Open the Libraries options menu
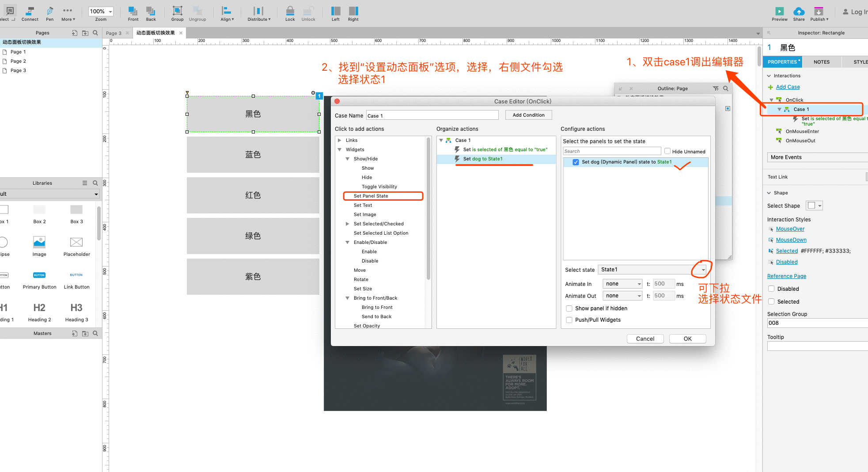The height and width of the screenshot is (472, 868). tap(85, 183)
